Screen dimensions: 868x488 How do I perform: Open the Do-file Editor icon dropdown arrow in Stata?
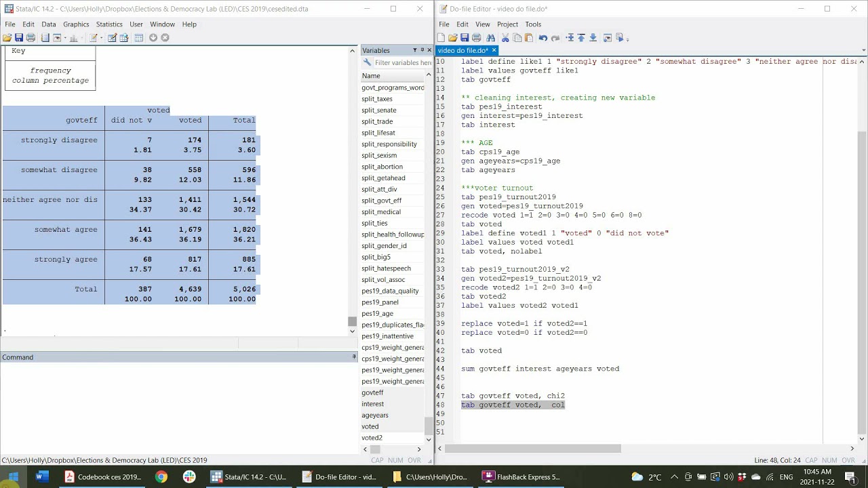[x=102, y=38]
